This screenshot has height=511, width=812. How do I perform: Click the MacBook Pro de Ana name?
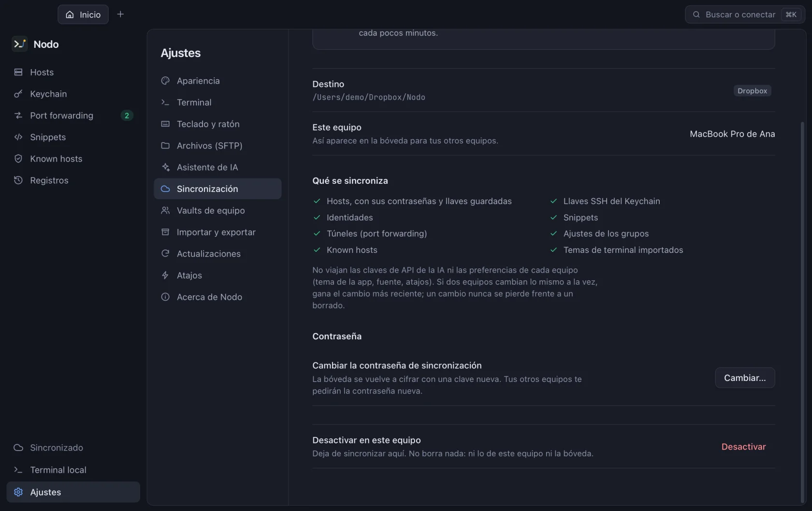732,134
